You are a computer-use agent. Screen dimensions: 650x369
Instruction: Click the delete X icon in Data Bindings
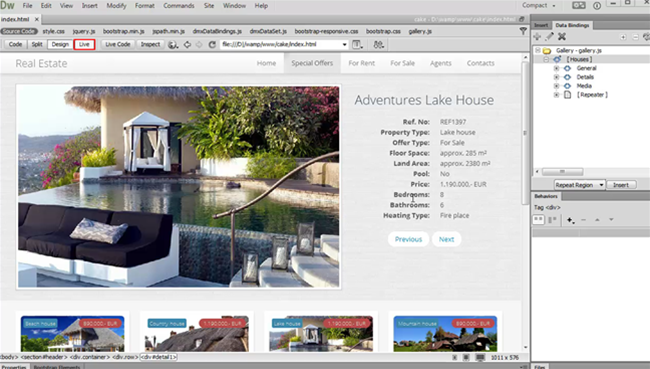pos(562,36)
